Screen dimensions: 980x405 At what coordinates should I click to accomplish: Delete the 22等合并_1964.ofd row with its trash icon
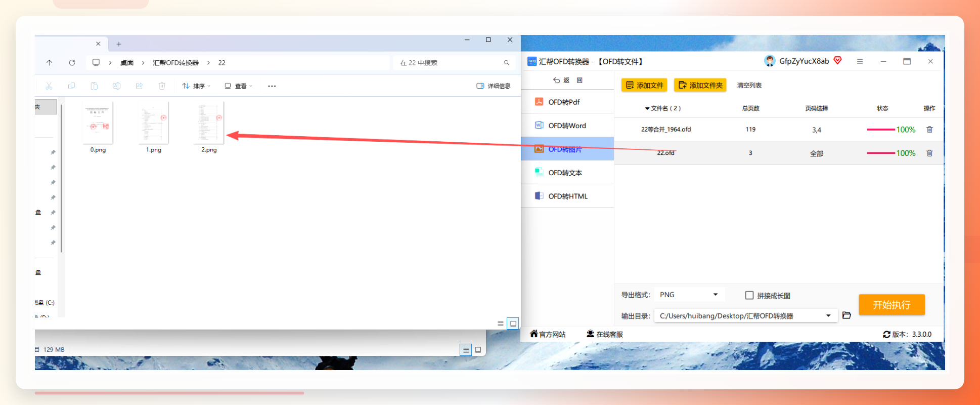pyautogui.click(x=929, y=130)
